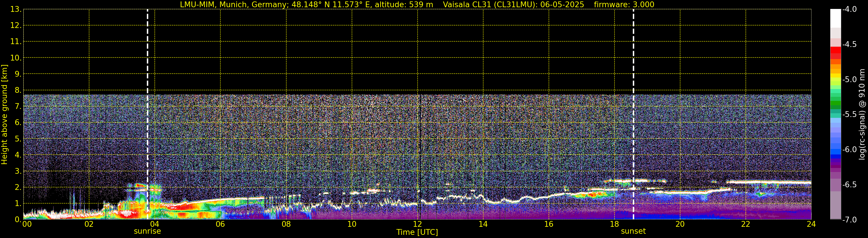Click the "18" time axis tick label
The width and height of the screenshot is (868, 238).
point(615,224)
